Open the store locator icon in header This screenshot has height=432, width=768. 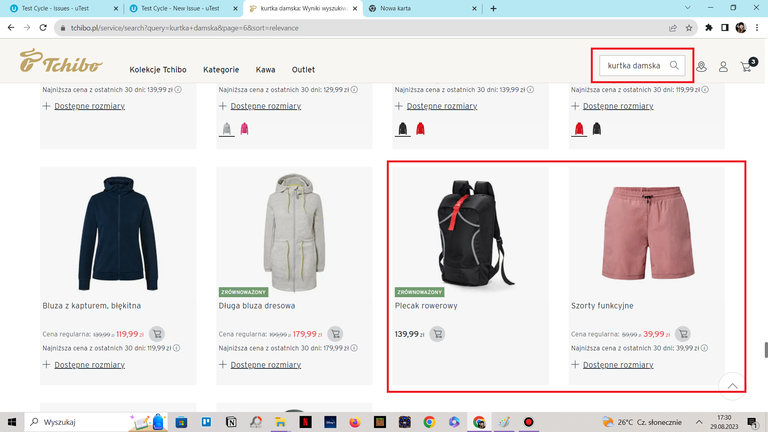pyautogui.click(x=701, y=67)
